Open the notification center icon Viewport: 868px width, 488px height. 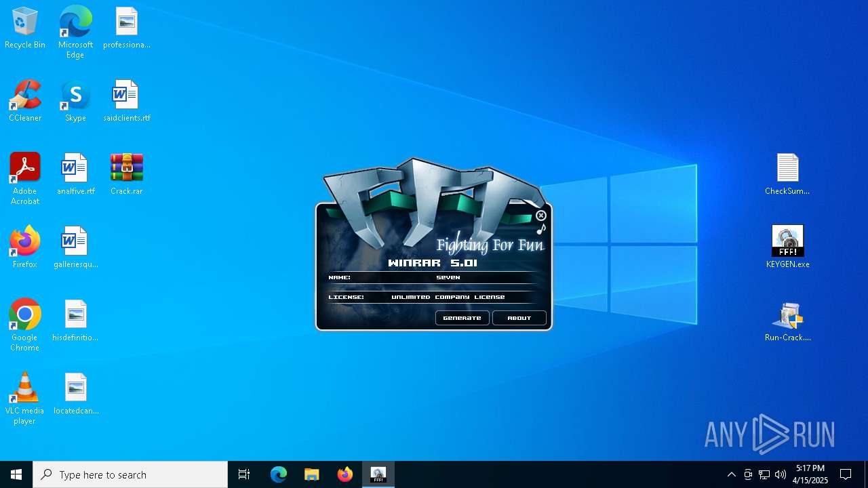pos(846,474)
